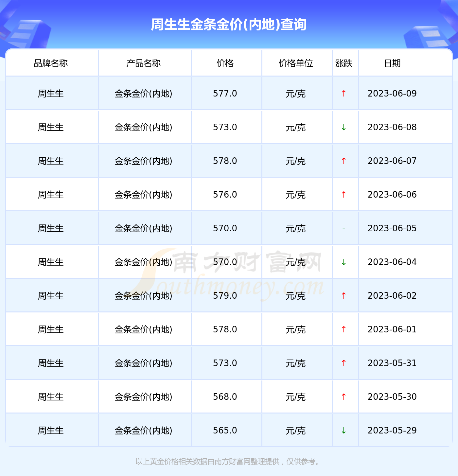Click 周生生 brand in the 2023-06-09 row

[x=51, y=94]
